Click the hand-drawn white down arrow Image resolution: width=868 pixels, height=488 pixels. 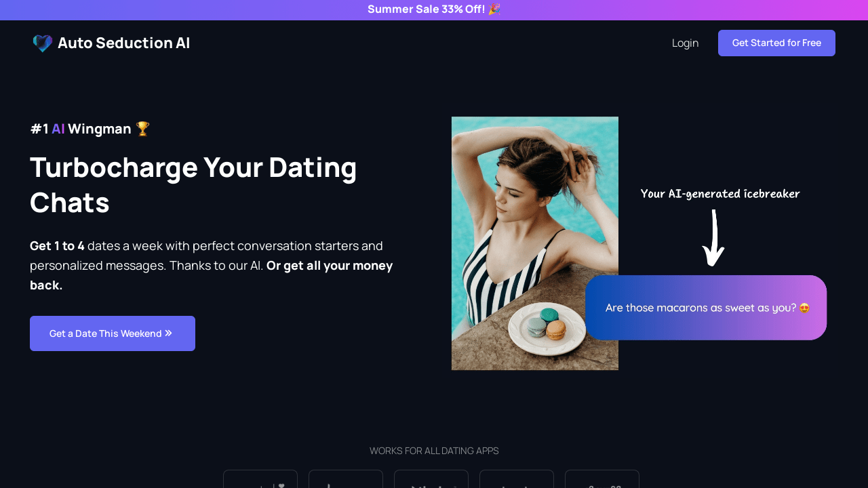[713, 238]
